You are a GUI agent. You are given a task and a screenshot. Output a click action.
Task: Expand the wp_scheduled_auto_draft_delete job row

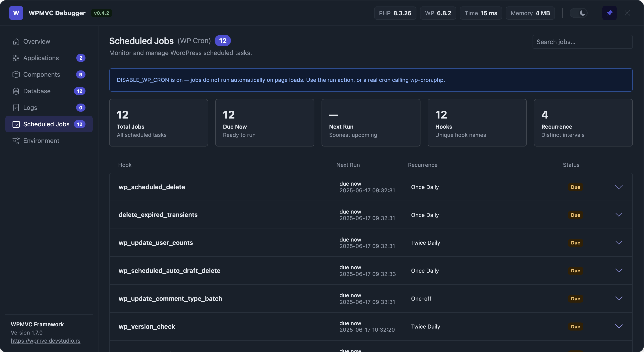619,271
